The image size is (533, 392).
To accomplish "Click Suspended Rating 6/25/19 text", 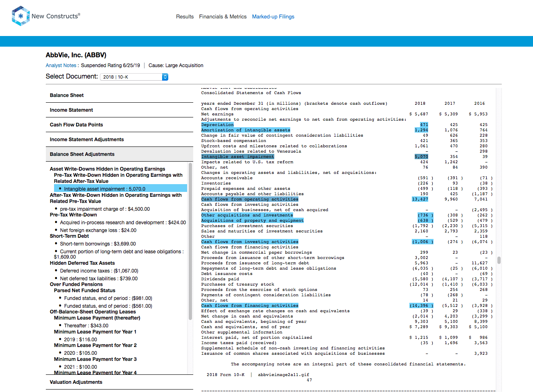I will (111, 65).
